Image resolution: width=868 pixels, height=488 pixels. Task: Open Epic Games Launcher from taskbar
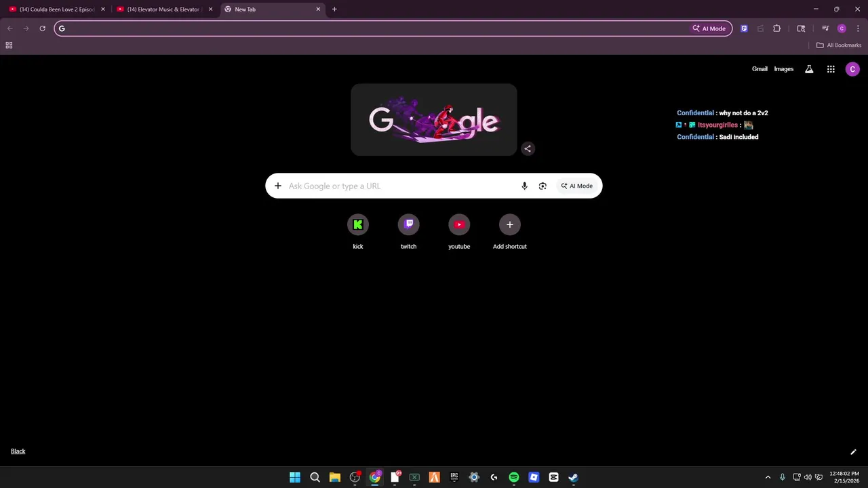[454, 477]
